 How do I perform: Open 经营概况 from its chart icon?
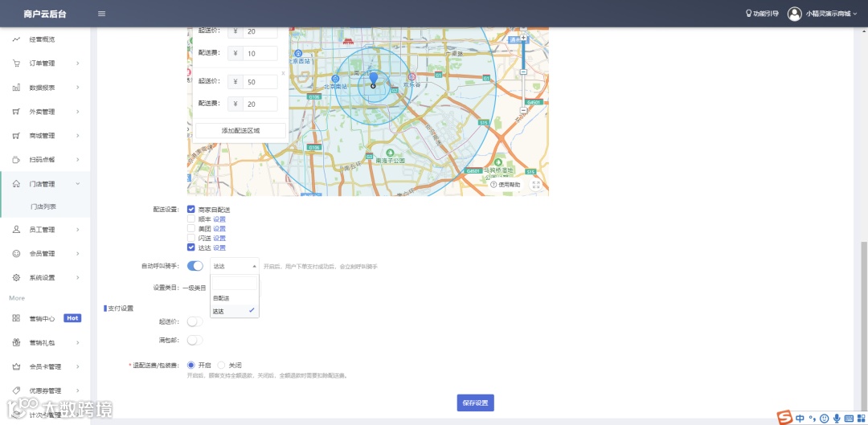(17, 39)
